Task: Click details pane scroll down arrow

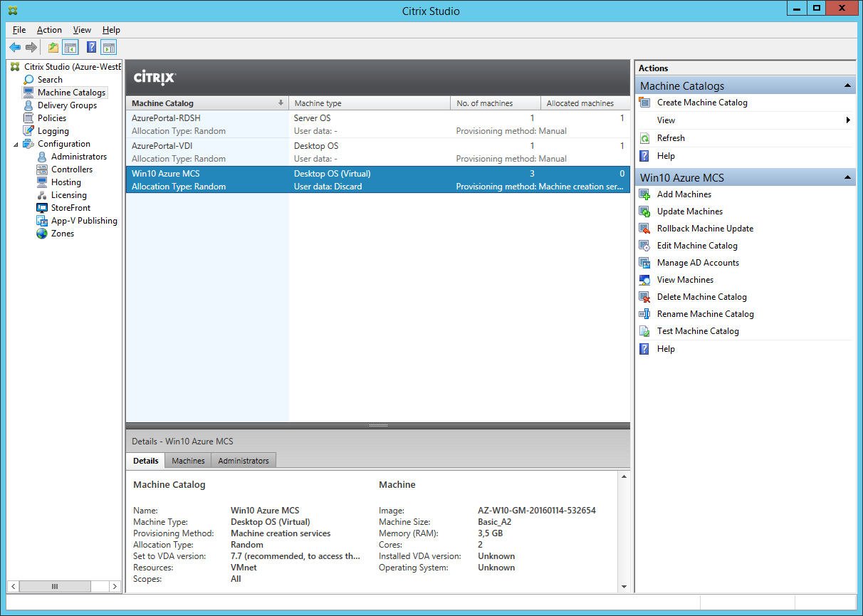Action: [x=624, y=587]
